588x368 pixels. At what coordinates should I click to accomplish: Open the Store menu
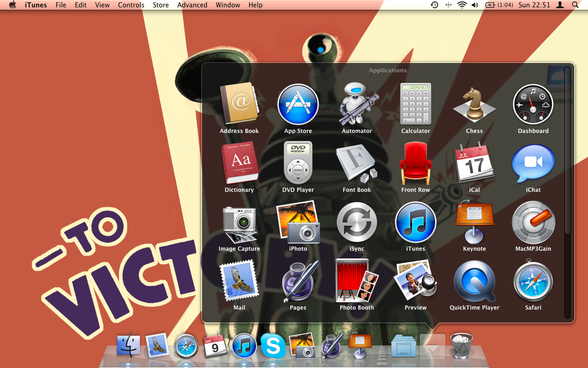pos(161,5)
